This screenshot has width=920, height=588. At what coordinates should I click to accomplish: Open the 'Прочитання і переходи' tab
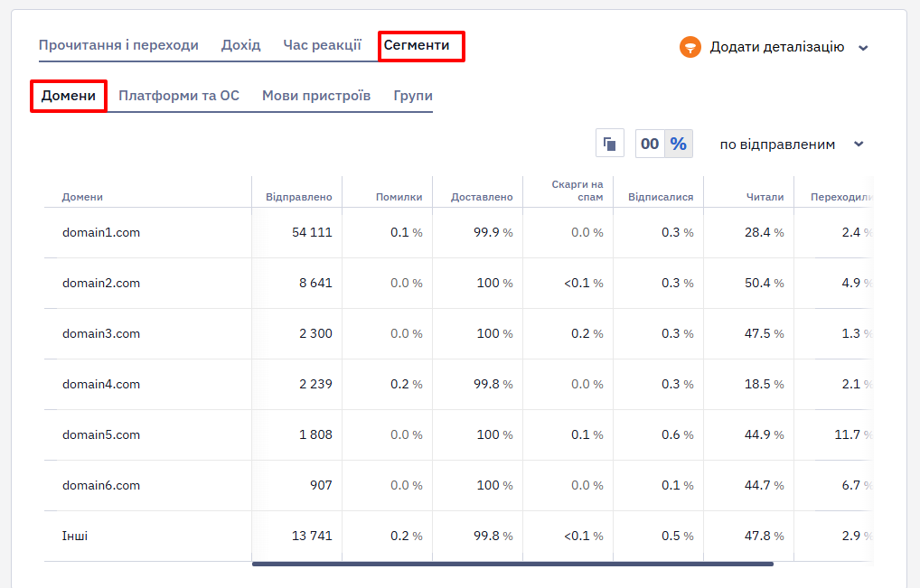point(118,45)
